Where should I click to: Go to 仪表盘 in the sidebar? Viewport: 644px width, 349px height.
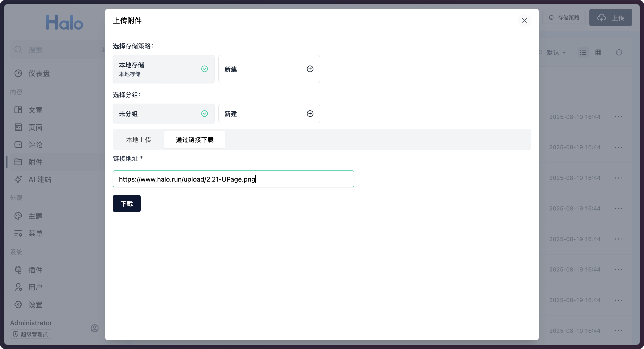pyautogui.click(x=39, y=73)
